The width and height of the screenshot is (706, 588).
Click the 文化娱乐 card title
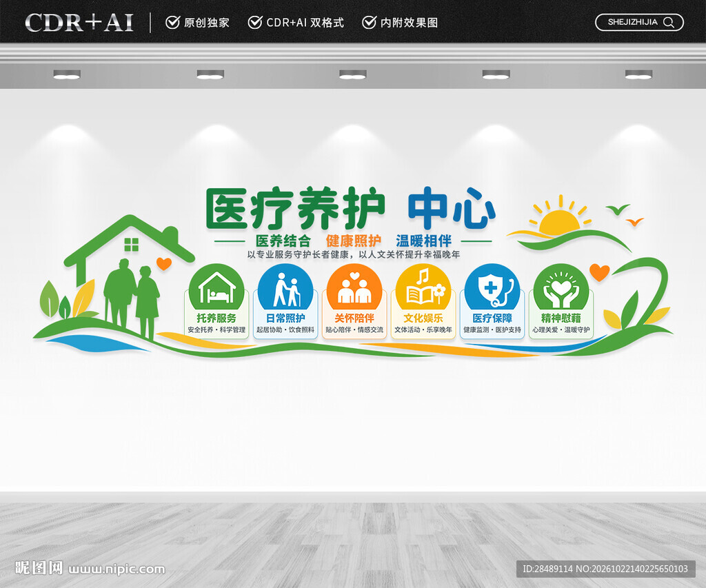[x=423, y=318]
